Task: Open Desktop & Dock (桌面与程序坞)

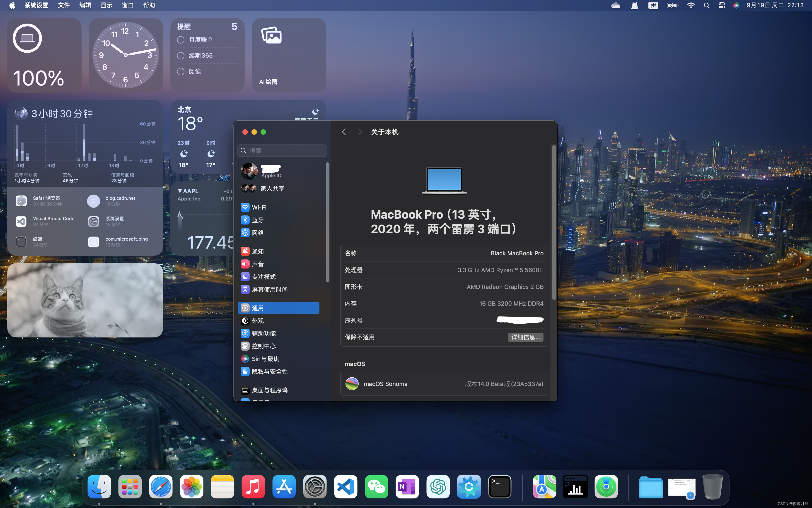Action: pyautogui.click(x=278, y=390)
